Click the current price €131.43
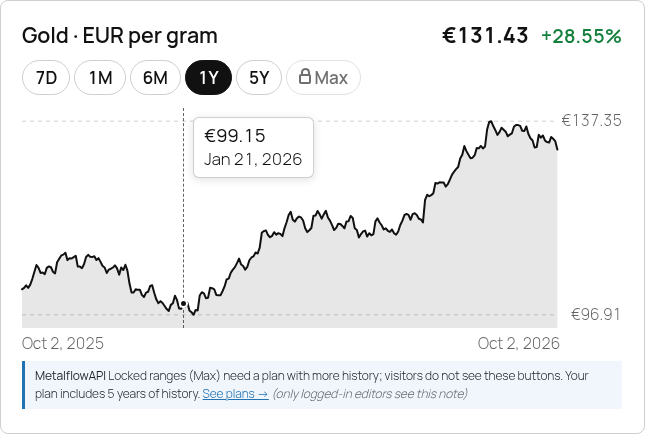This screenshot has height=434, width=645. tap(485, 35)
